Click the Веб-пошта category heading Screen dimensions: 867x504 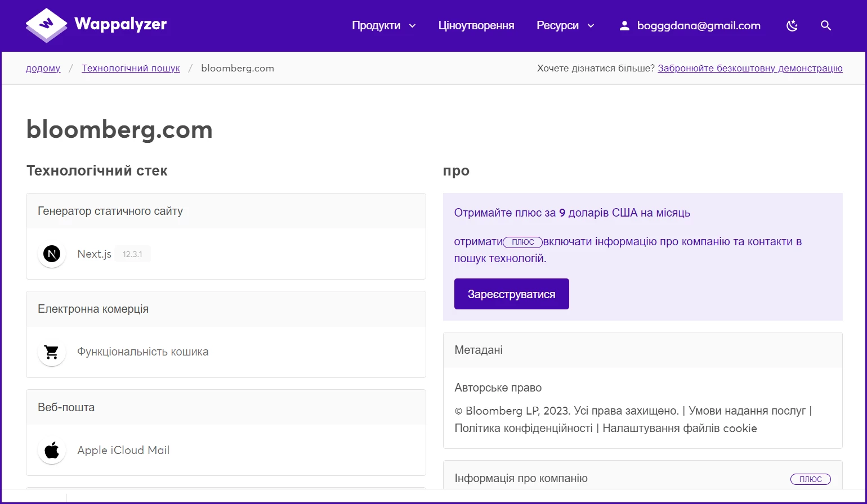pyautogui.click(x=66, y=407)
